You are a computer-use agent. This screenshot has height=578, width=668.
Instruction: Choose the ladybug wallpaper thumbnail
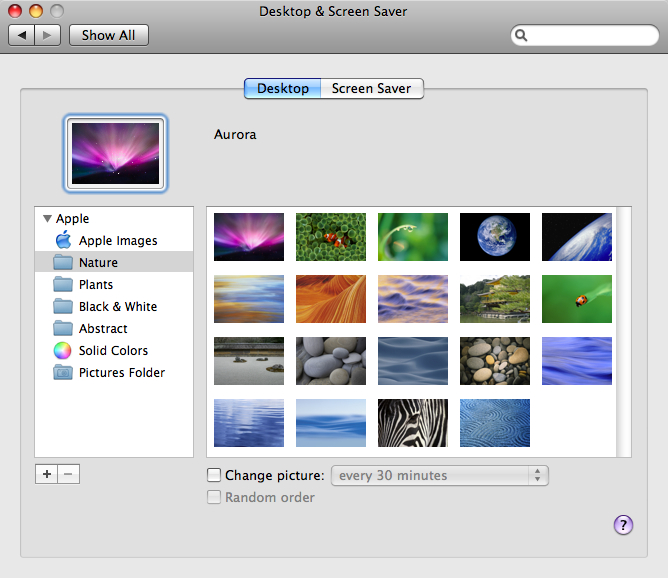point(577,299)
